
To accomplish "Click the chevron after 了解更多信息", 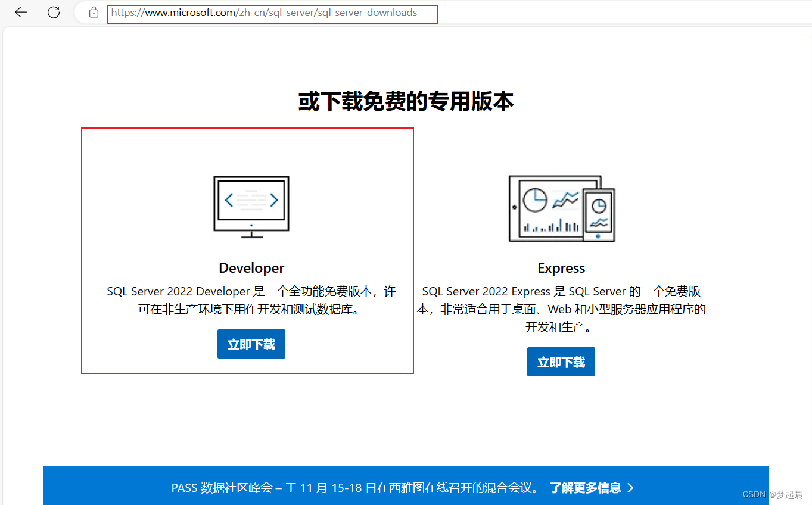I will tap(630, 488).
